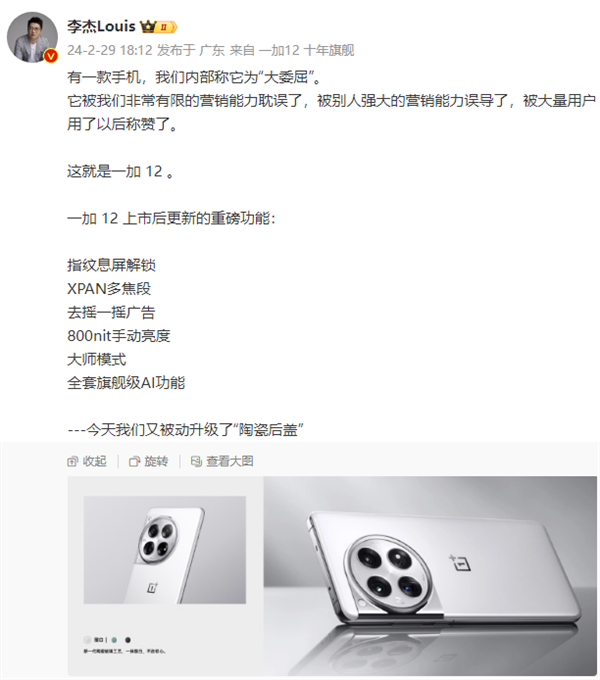The width and height of the screenshot is (600, 680).
Task: Collapse the image via the 收起 label
Action: [95, 461]
